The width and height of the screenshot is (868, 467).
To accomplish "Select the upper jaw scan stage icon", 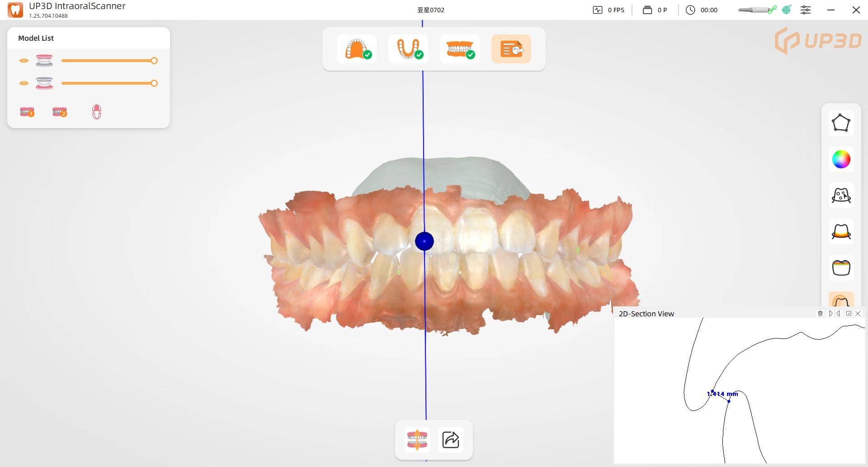I will coord(357,48).
